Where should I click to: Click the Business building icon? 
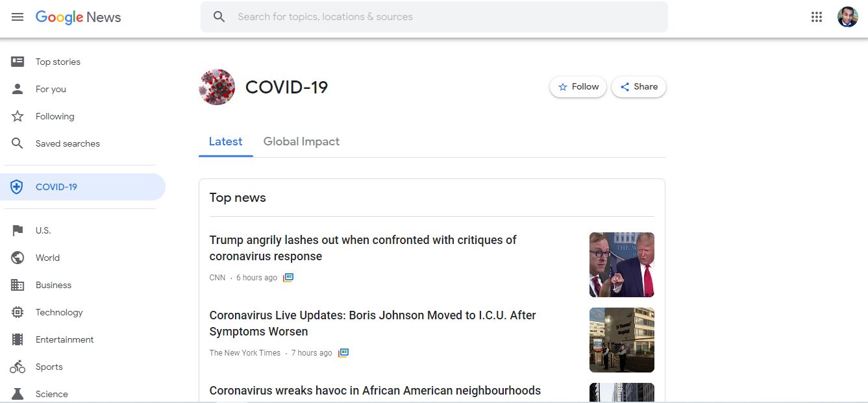[18, 285]
